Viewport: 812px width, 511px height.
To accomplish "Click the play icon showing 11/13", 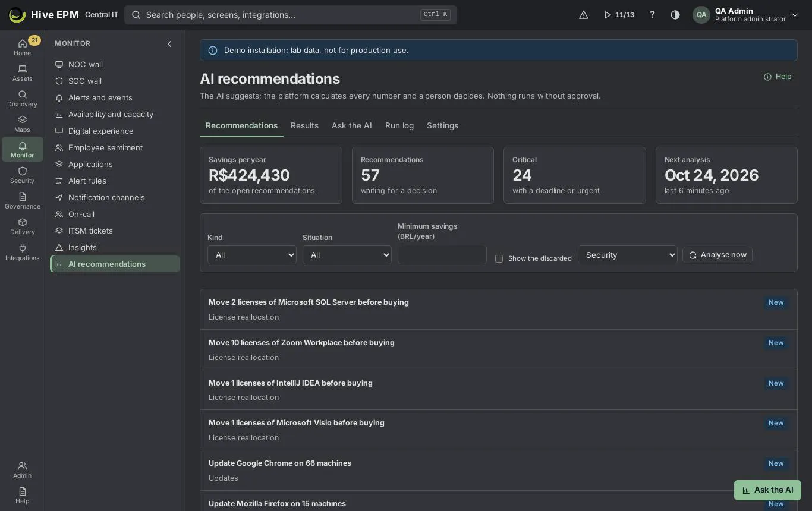I will point(619,15).
